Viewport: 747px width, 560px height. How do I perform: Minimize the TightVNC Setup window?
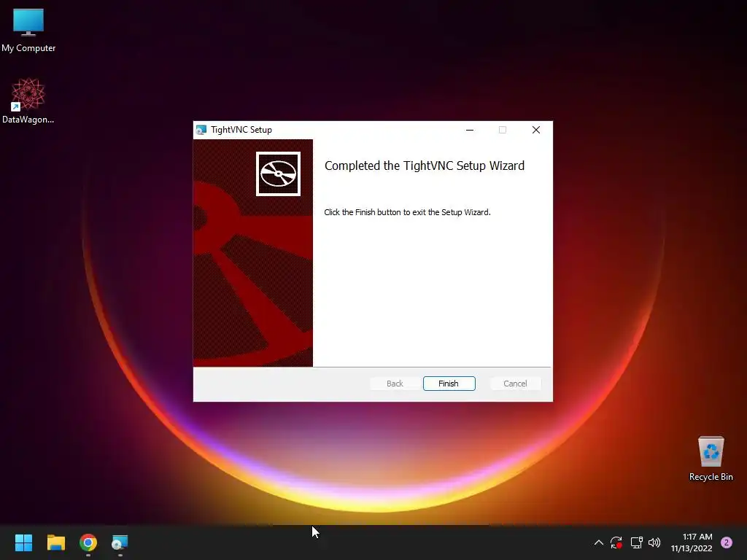tap(470, 130)
